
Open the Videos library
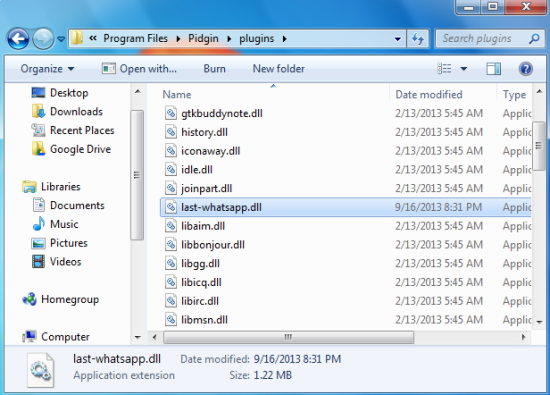click(56, 262)
